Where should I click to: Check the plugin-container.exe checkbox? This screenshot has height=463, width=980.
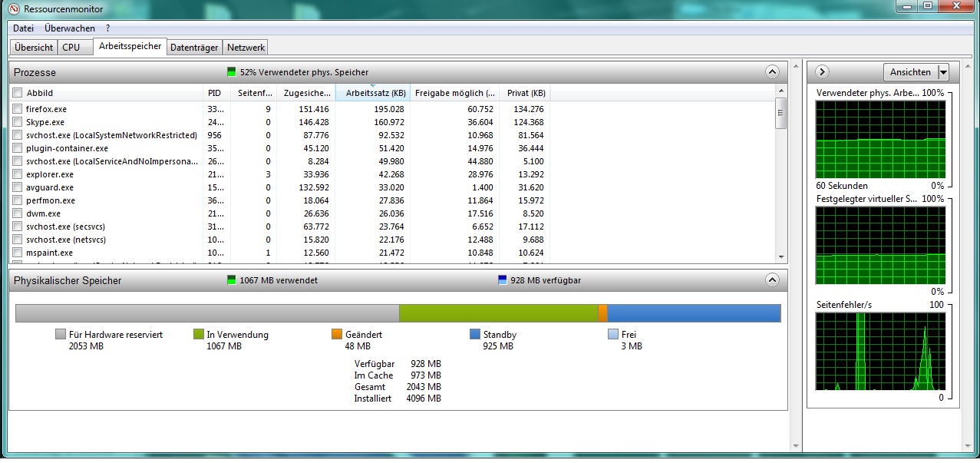(x=17, y=148)
